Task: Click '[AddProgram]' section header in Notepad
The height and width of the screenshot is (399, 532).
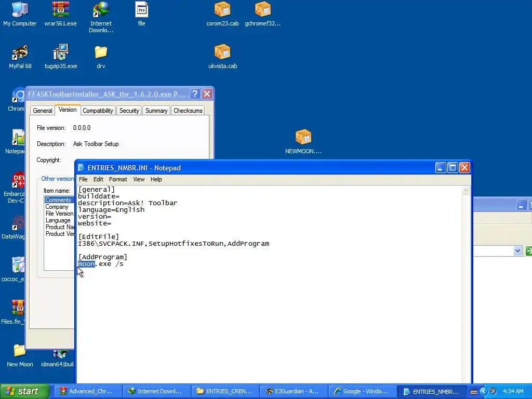Action: pos(102,257)
